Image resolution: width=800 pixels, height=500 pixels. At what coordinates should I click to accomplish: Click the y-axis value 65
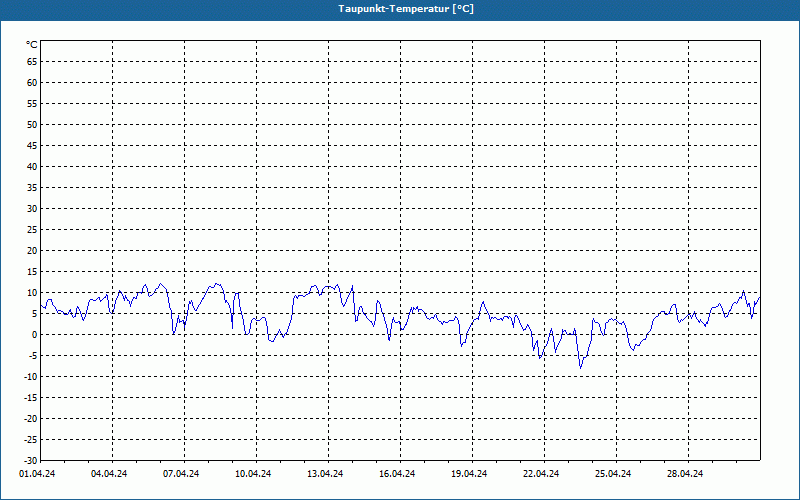[x=32, y=62]
